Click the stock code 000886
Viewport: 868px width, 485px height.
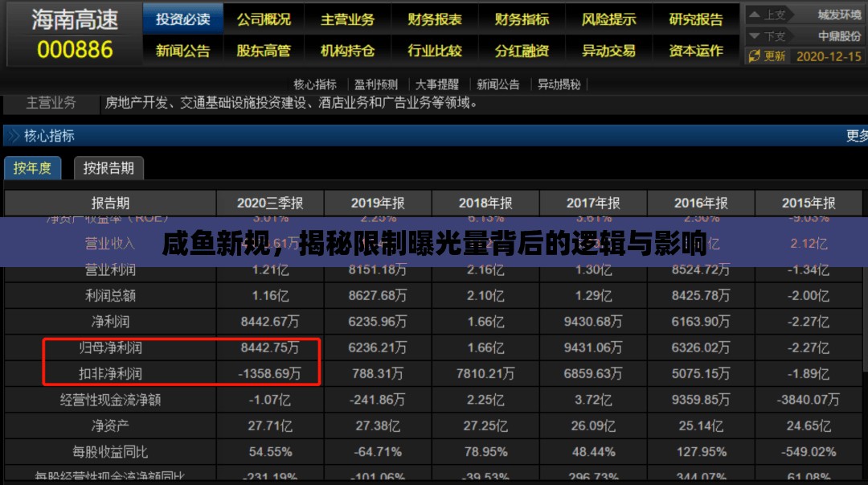click(75, 50)
